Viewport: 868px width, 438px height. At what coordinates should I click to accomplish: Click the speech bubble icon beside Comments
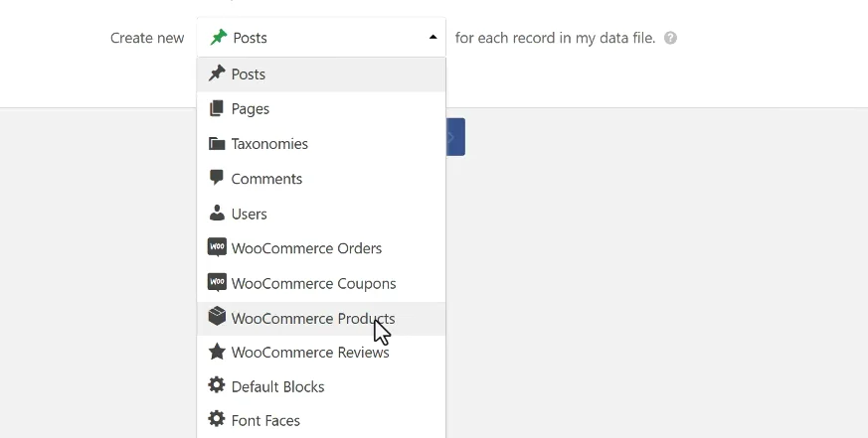click(217, 178)
